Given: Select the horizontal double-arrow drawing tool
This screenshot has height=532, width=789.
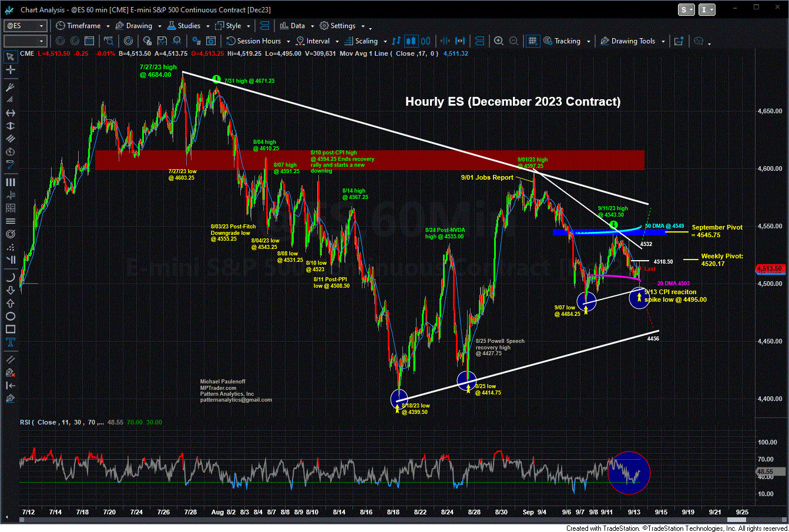Looking at the screenshot, I should click(x=11, y=113).
